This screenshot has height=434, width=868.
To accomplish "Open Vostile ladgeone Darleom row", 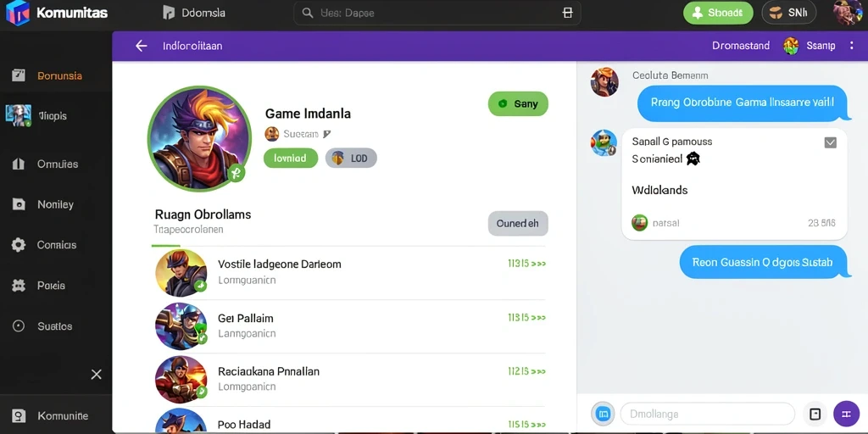I will click(348, 272).
